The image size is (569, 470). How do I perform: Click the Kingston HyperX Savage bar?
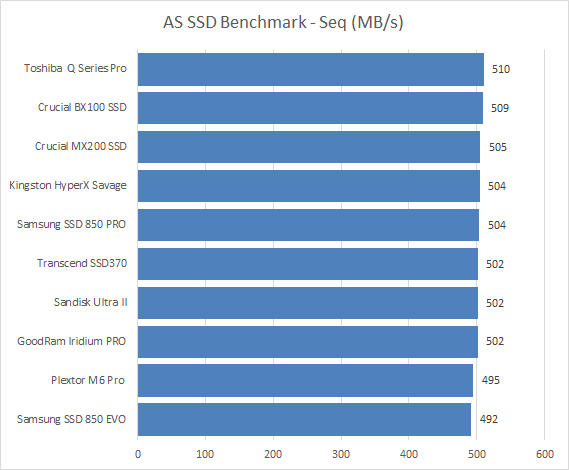[309, 186]
